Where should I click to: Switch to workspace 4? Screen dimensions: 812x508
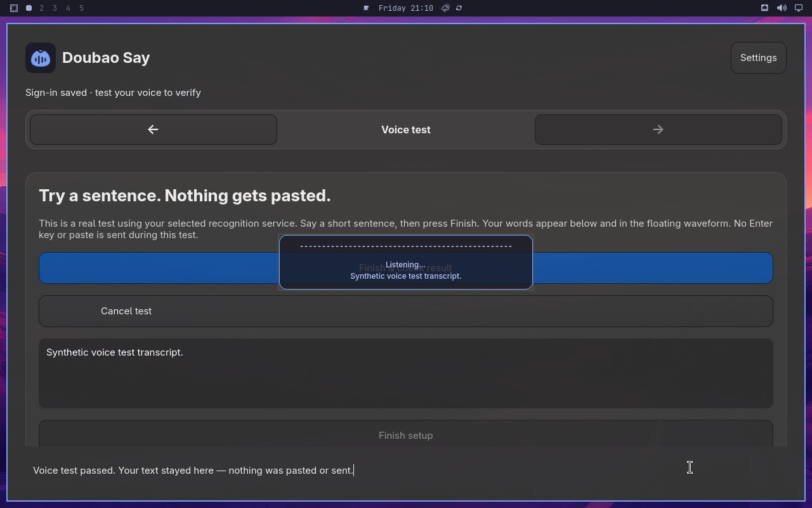coord(69,8)
